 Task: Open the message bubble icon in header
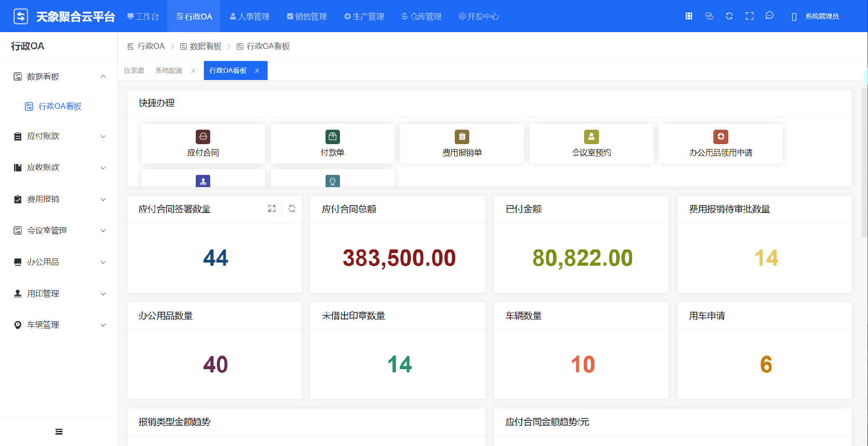[769, 16]
